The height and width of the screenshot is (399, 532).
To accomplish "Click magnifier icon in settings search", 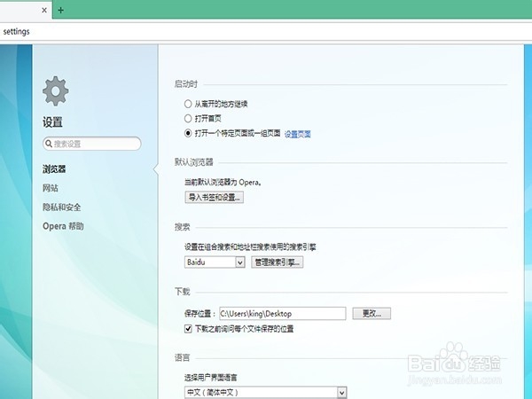I will point(49,144).
